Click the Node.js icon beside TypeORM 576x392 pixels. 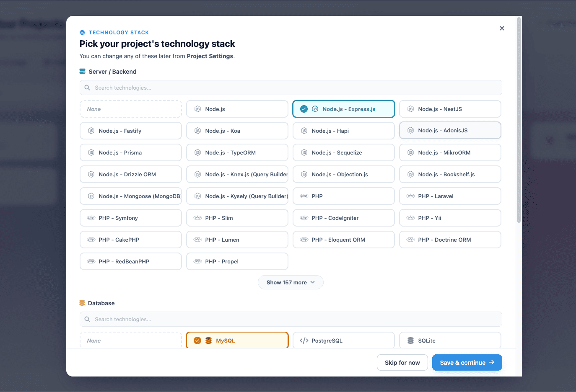pos(197,152)
